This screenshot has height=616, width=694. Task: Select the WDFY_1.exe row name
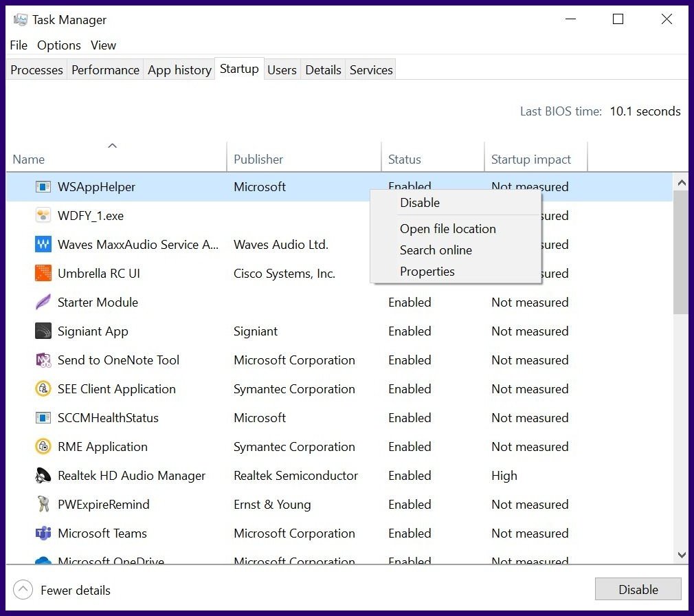tap(91, 216)
